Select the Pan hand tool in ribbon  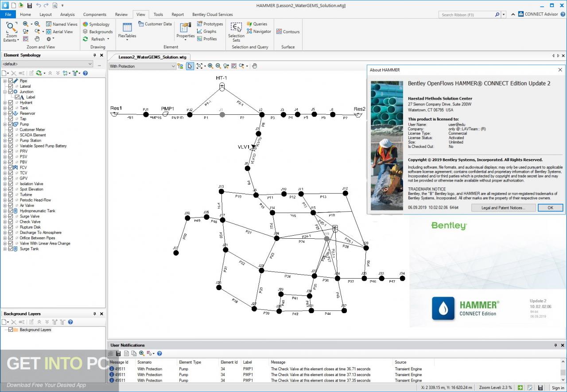[x=37, y=39]
